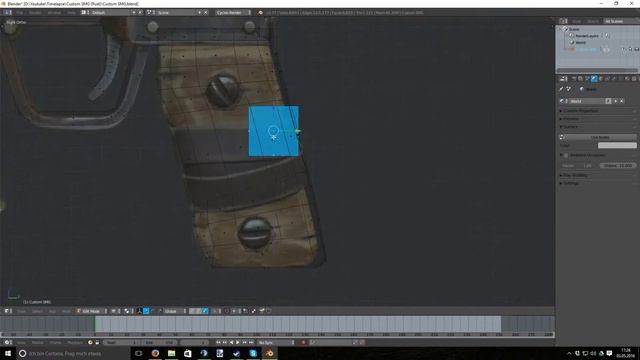This screenshot has width=640, height=360.
Task: Open the viewport View menu
Action: [21, 311]
